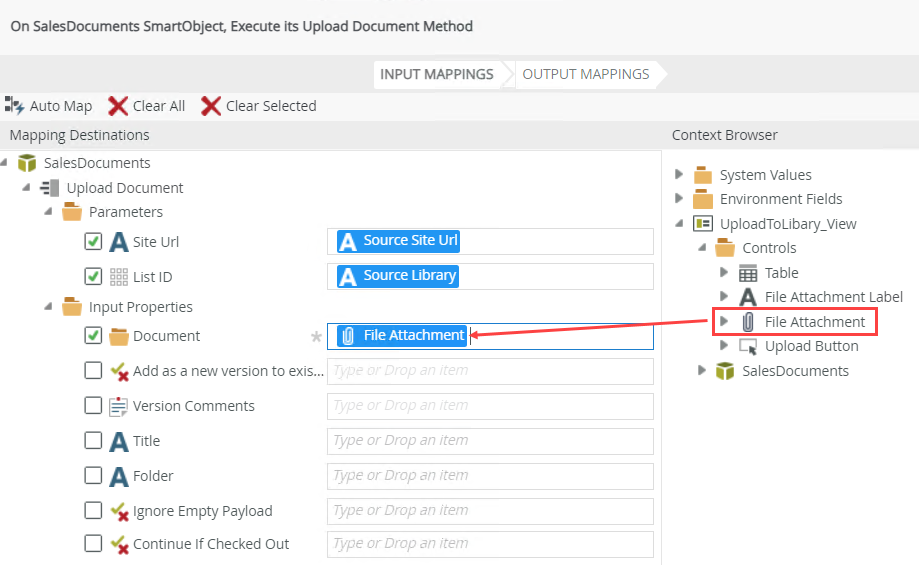Image resolution: width=919 pixels, height=565 pixels.
Task: Click the Table control icon
Action: coord(748,273)
